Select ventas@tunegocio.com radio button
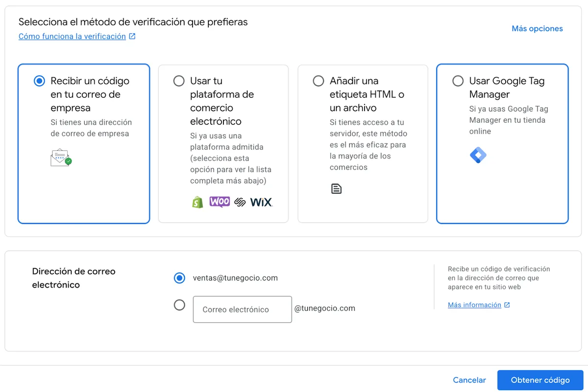The image size is (588, 392). click(179, 278)
